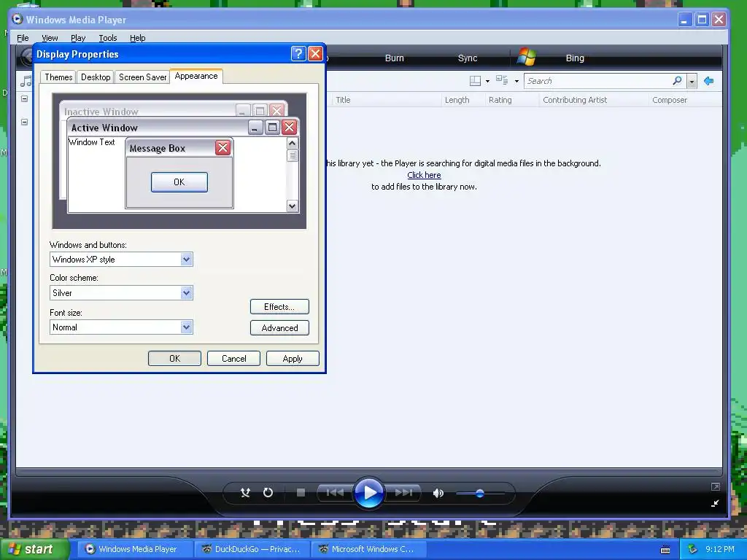Open the Tools menu
The height and width of the screenshot is (560, 747).
pos(108,38)
